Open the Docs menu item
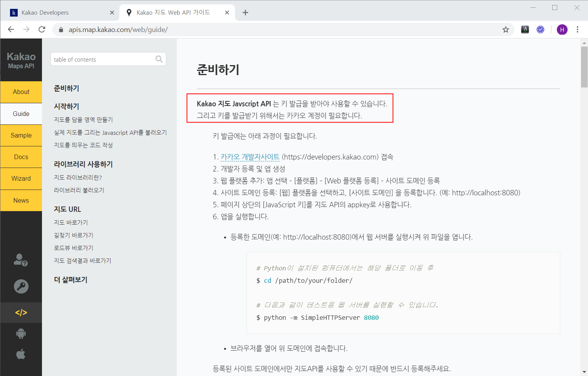 tap(21, 157)
